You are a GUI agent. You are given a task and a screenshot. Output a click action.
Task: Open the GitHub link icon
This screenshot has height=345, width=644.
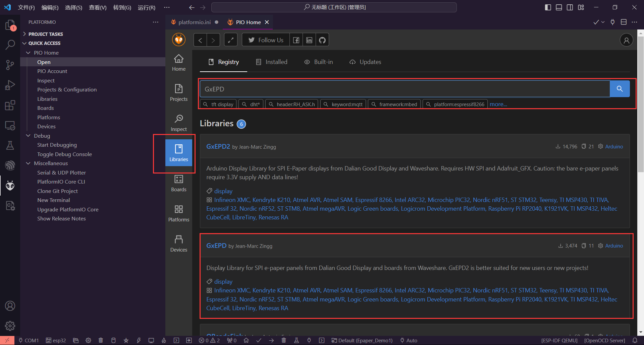322,40
